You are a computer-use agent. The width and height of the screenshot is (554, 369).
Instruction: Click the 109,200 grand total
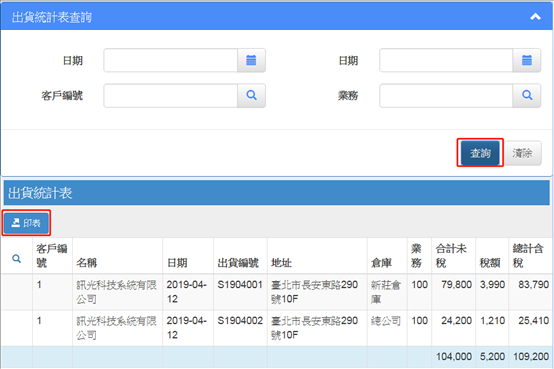click(531, 356)
